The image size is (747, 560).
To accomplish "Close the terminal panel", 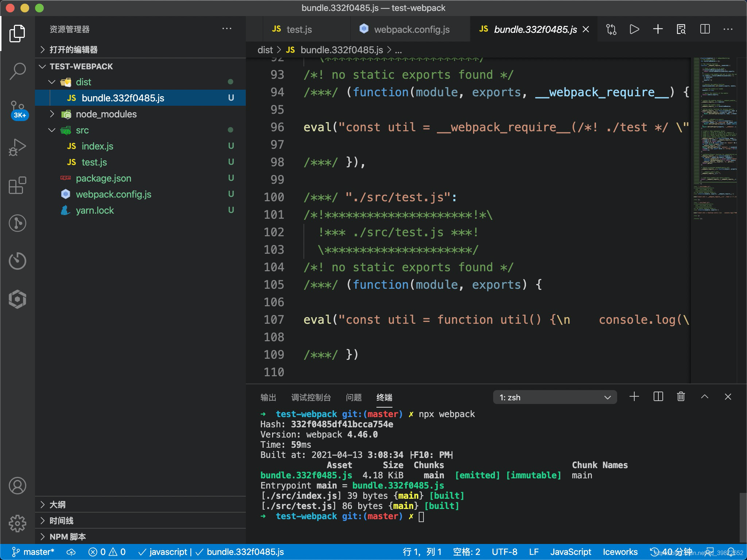I will tap(728, 397).
